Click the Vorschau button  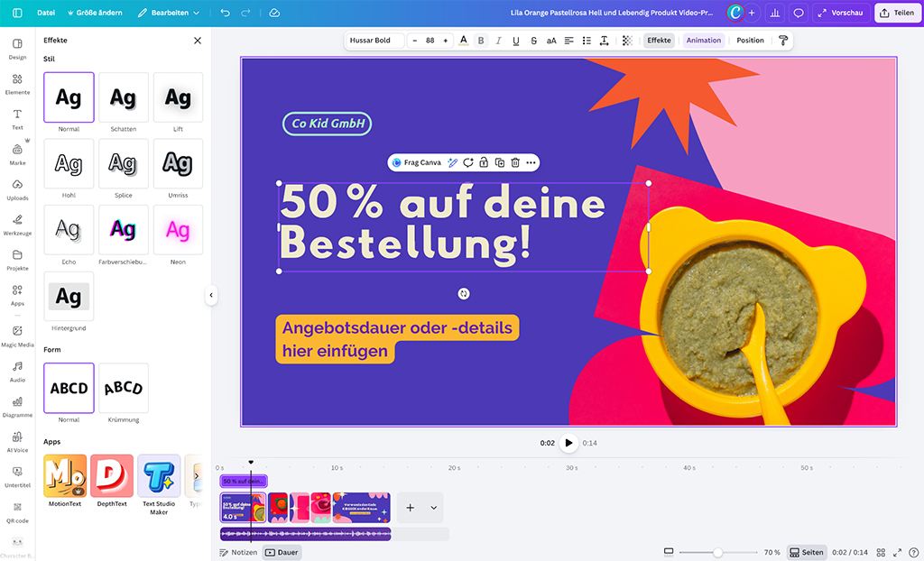[x=841, y=13]
